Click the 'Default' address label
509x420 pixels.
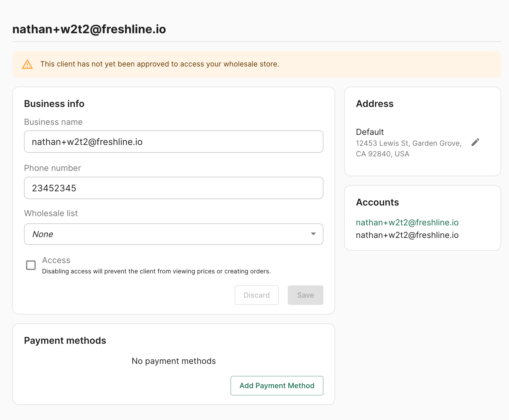pyautogui.click(x=370, y=132)
